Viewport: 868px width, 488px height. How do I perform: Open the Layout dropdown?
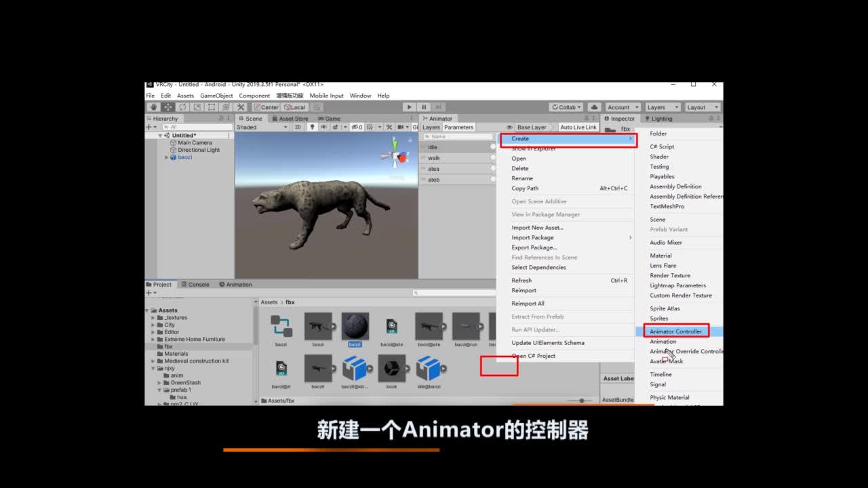[702, 107]
